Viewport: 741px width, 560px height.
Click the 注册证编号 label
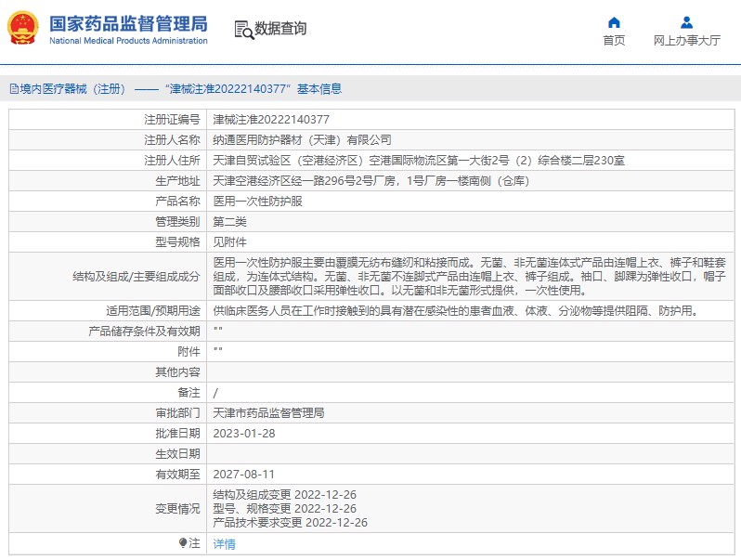click(x=172, y=120)
